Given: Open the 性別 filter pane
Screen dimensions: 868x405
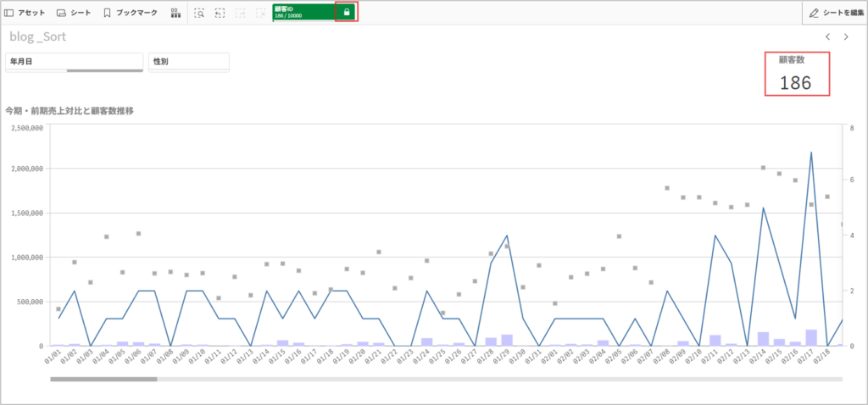Looking at the screenshot, I should pyautogui.click(x=188, y=61).
